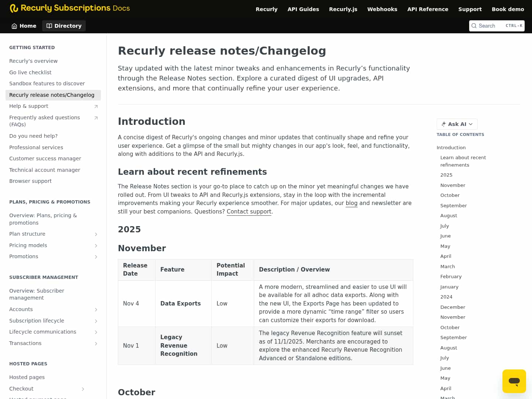The height and width of the screenshot is (399, 532).
Task: Expand Pricing models in the sidebar
Action: click(96, 245)
